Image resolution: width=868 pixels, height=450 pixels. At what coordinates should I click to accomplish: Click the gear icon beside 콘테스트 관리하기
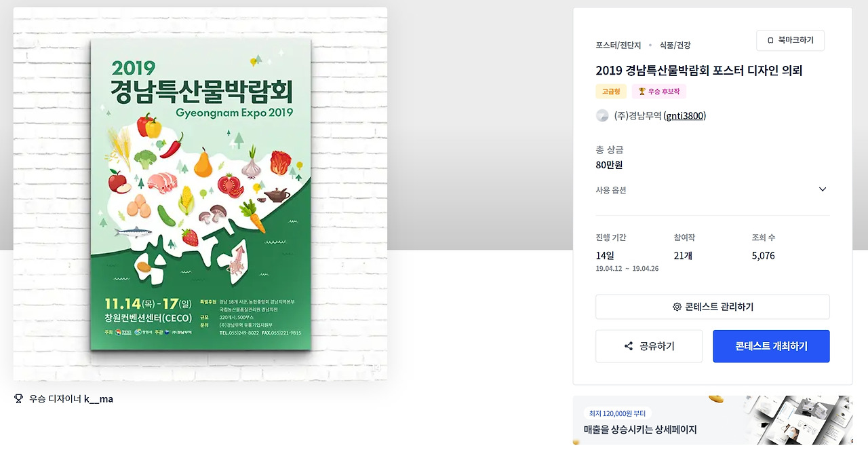(x=677, y=307)
